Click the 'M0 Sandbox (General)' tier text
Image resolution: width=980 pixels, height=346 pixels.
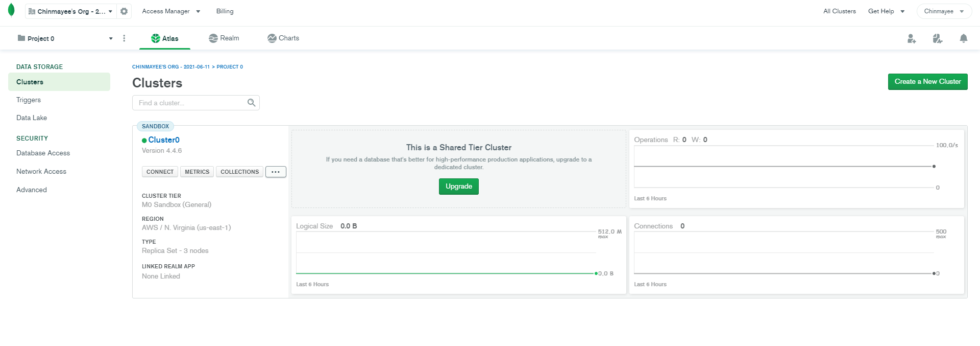[177, 205]
